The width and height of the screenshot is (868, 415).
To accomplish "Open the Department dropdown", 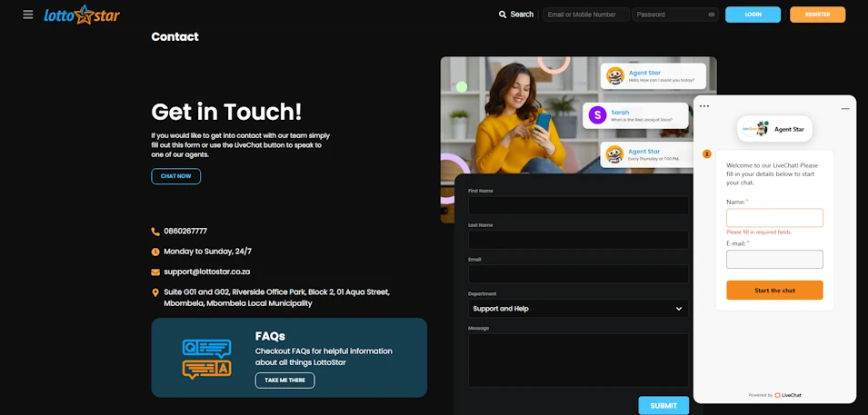I will [x=578, y=308].
